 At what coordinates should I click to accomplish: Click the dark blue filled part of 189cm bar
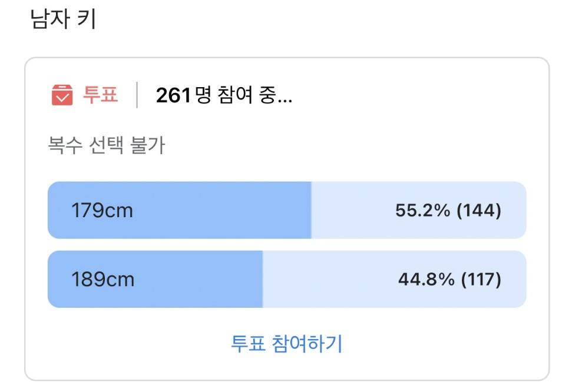pyautogui.click(x=155, y=279)
